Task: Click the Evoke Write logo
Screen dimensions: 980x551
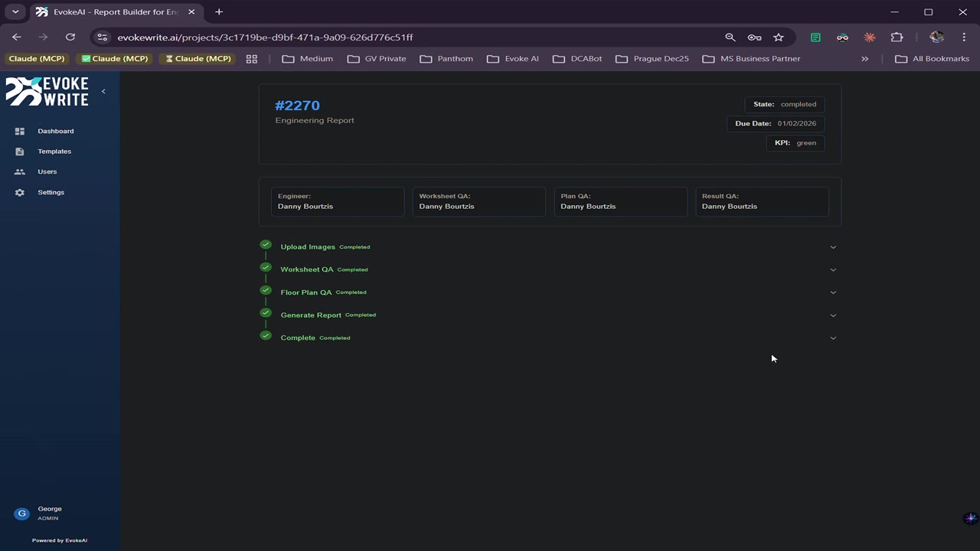Action: pos(47,92)
